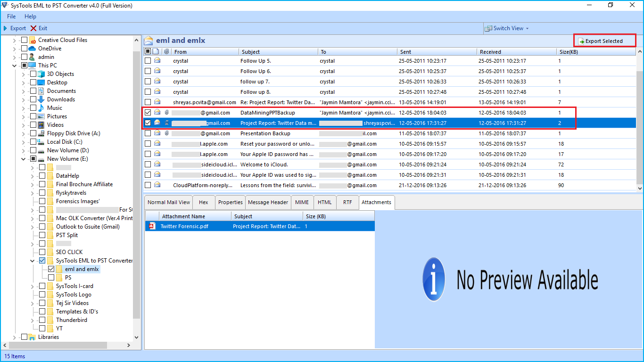Click the Pictures icon in tree
The image size is (644, 362).
pos(41,116)
